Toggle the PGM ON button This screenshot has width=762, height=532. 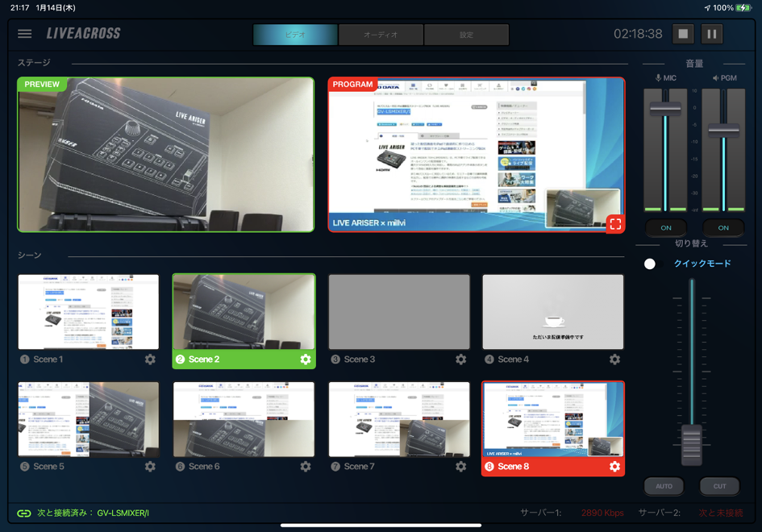pos(722,228)
